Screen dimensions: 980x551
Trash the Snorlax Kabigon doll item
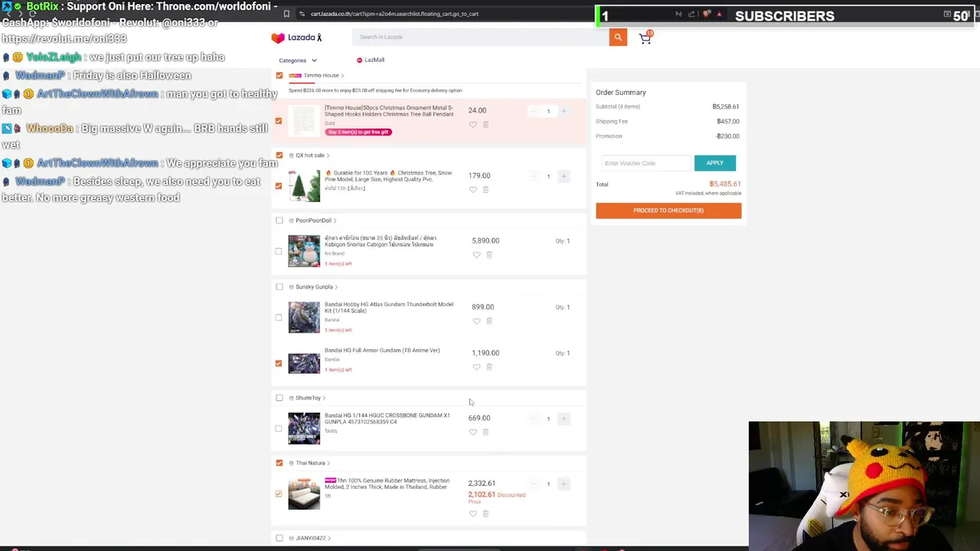pyautogui.click(x=489, y=254)
